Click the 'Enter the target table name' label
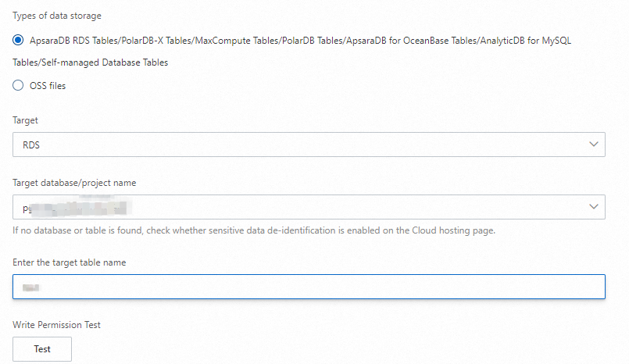 click(70, 262)
